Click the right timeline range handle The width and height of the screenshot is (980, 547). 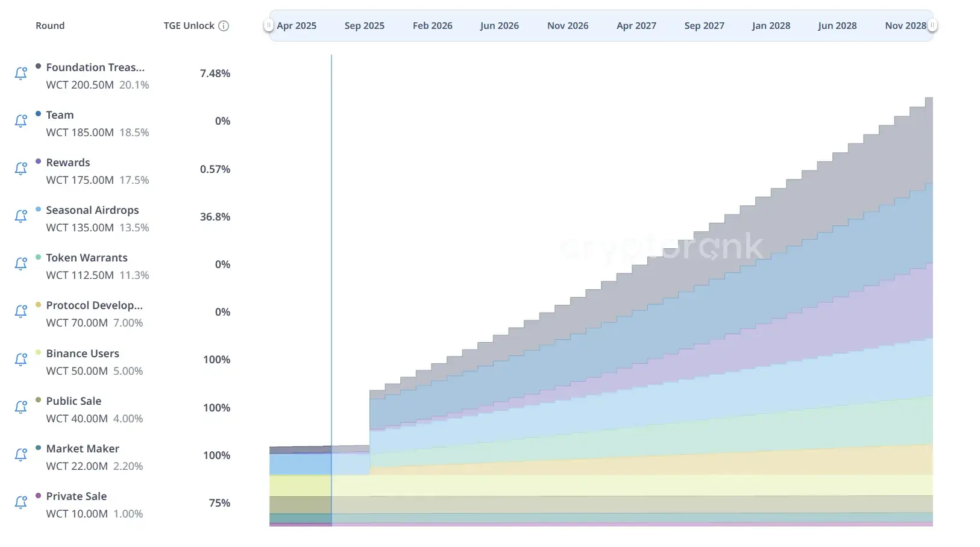932,25
